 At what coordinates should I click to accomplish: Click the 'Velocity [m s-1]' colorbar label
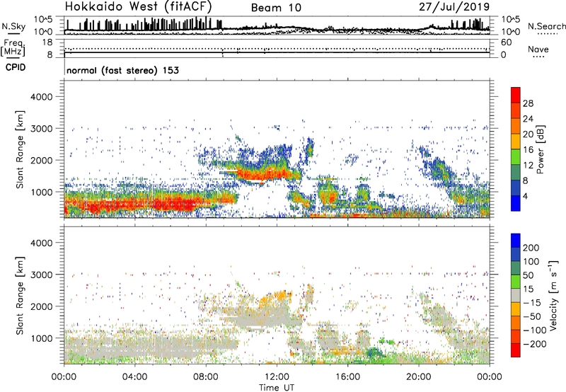(553, 295)
